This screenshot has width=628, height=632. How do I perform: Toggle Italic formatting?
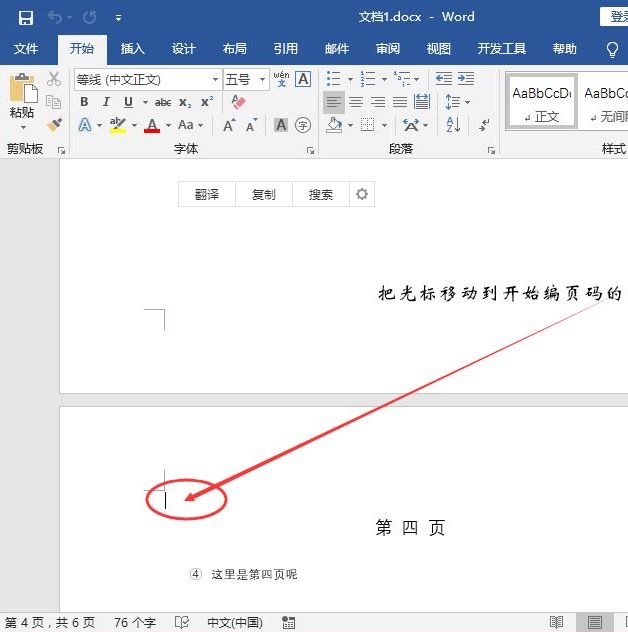pos(106,102)
